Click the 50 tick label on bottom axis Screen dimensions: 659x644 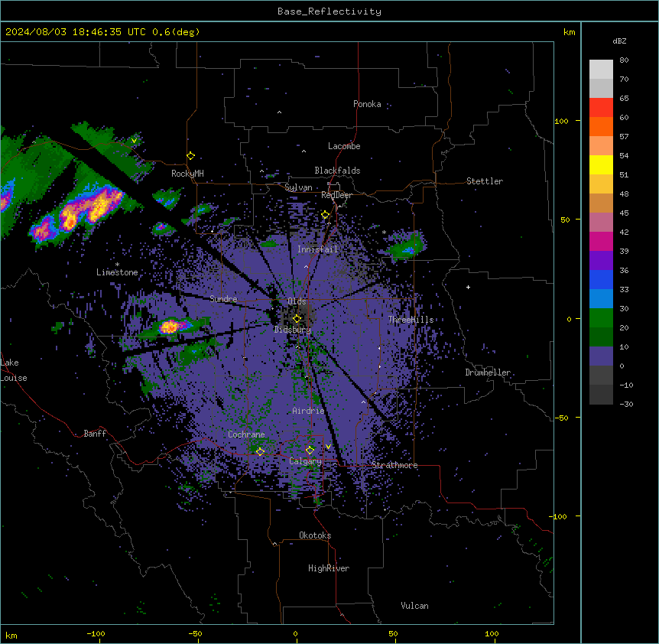point(393,633)
